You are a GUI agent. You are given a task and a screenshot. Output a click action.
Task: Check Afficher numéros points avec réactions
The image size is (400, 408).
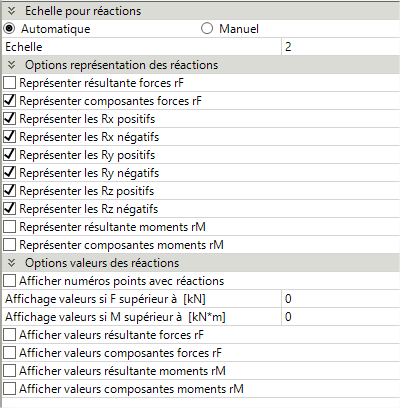point(9,281)
